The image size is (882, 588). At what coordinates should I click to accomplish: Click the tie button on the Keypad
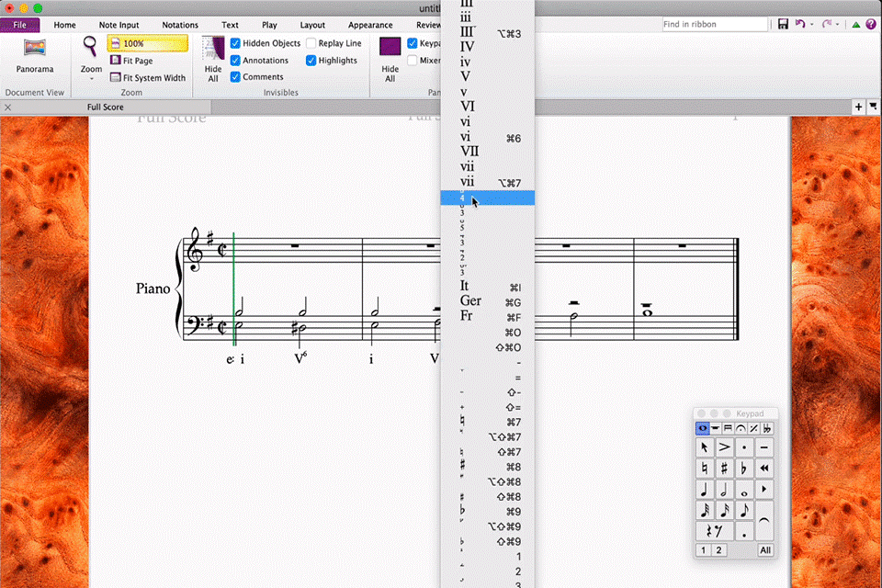coord(764,521)
